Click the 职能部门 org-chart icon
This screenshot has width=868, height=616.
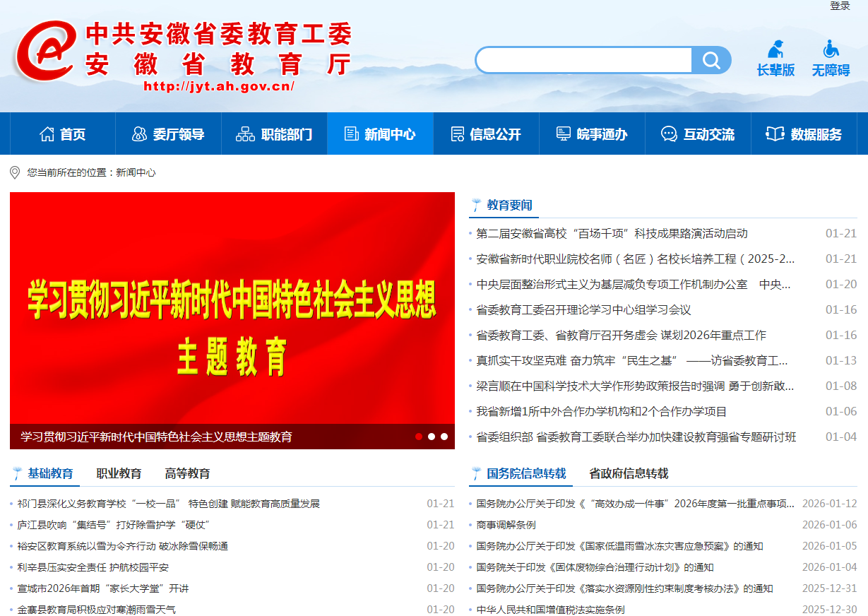click(x=245, y=134)
